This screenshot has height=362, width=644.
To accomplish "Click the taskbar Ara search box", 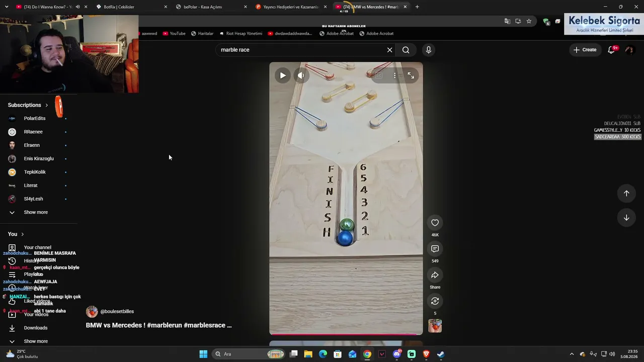I will (249, 354).
